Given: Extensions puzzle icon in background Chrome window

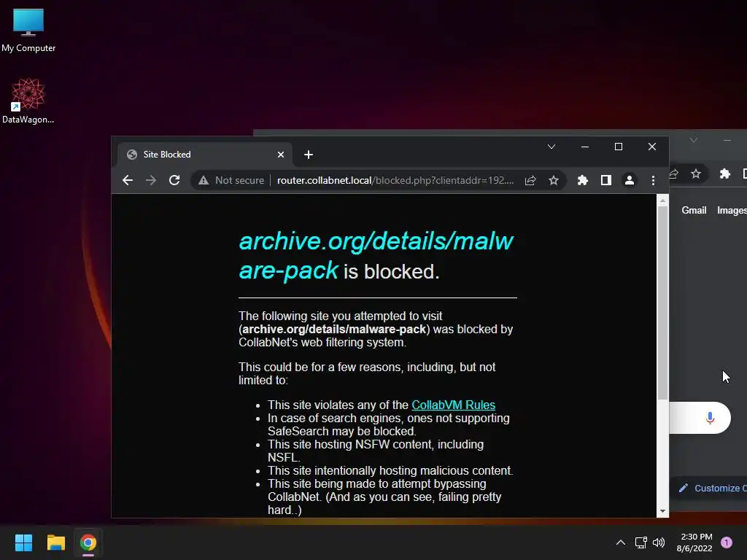Looking at the screenshot, I should pos(724,174).
